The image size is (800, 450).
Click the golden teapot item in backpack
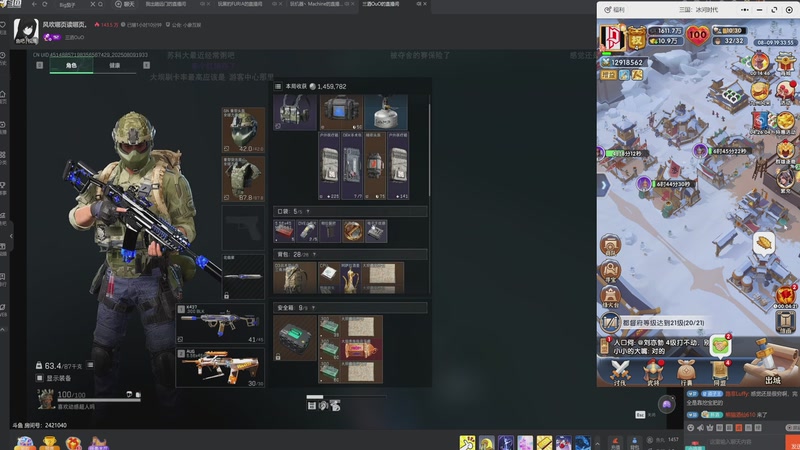click(350, 278)
